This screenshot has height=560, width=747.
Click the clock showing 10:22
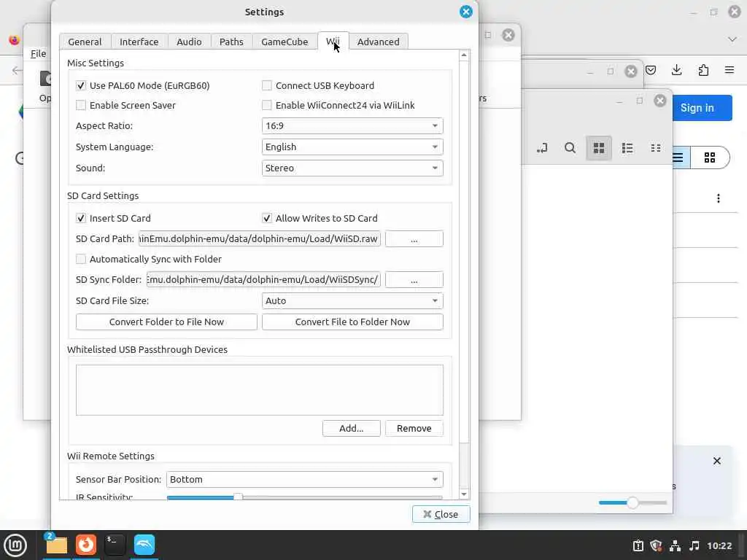click(719, 545)
